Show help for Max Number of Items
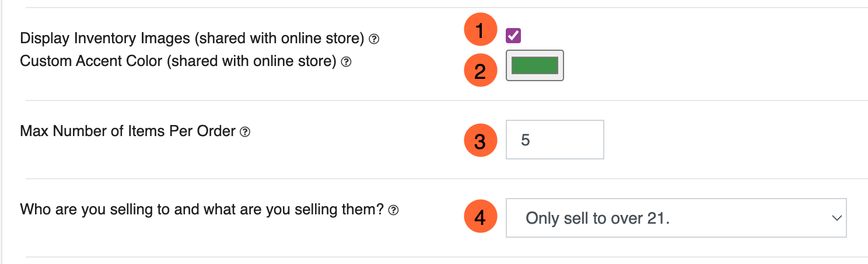Screen dimensions: 868x264 click(x=246, y=132)
